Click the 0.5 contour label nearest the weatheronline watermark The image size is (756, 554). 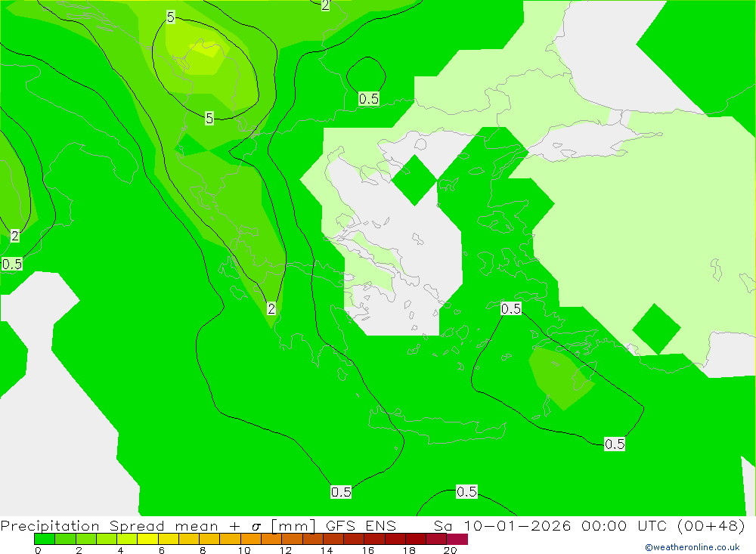click(615, 444)
